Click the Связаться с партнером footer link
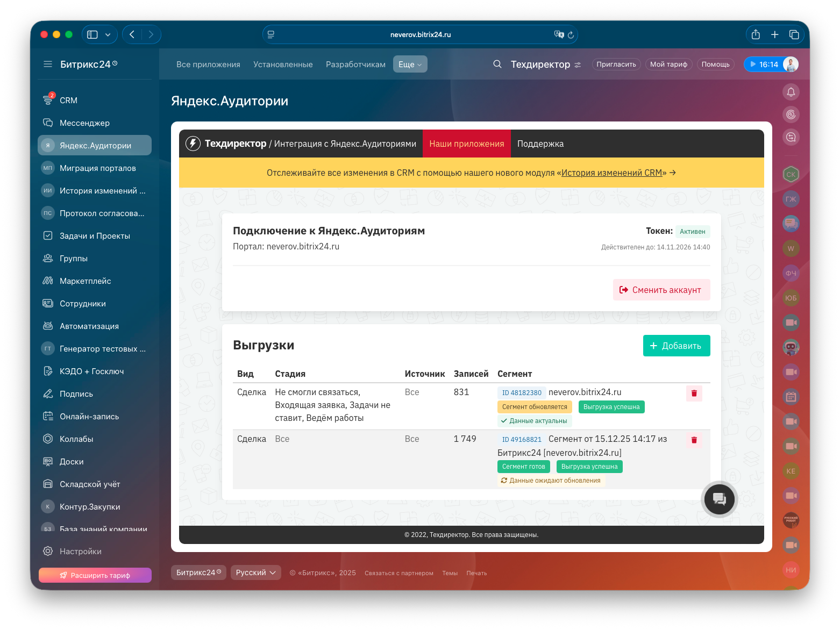840x630 pixels. pos(399,573)
